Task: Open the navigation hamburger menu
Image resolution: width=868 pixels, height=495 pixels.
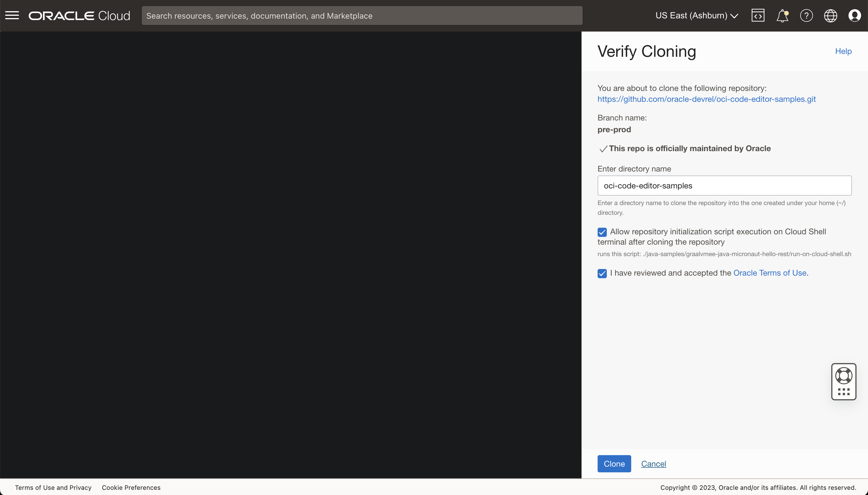Action: point(12,15)
